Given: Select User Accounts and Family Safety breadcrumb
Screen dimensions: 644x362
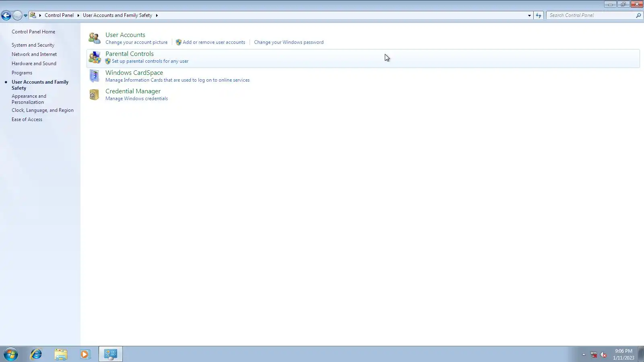Looking at the screenshot, I should click(x=118, y=15).
